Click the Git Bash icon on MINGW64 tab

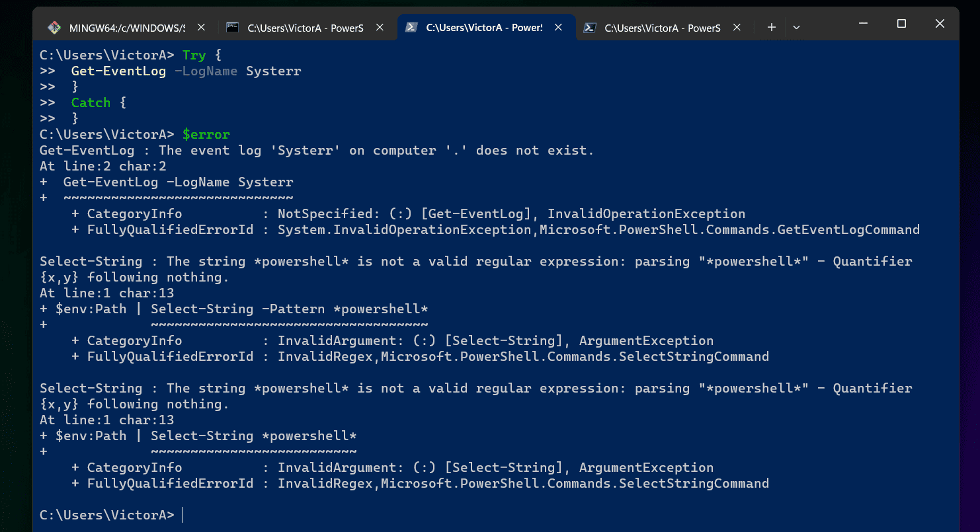tap(54, 28)
